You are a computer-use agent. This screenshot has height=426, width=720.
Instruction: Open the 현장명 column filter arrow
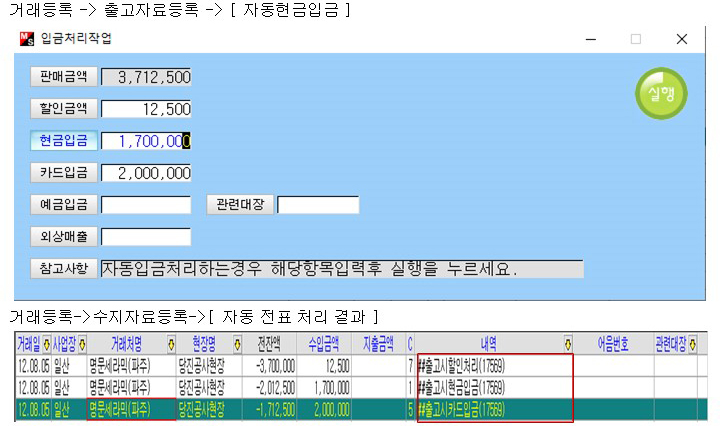(237, 344)
